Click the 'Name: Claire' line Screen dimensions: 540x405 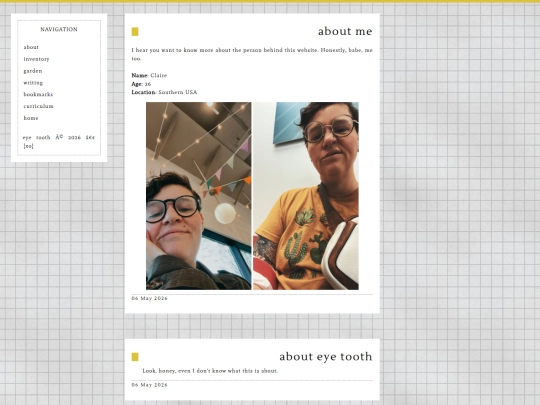149,75
